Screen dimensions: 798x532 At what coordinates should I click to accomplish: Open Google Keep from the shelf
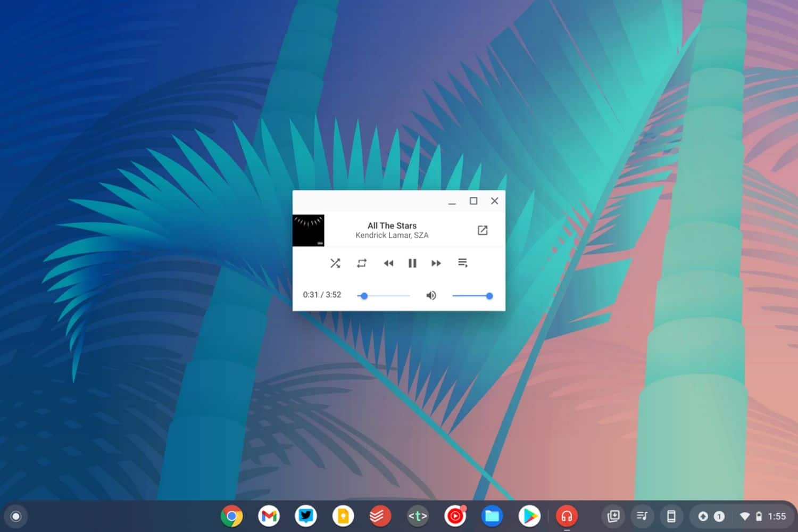pyautogui.click(x=343, y=516)
